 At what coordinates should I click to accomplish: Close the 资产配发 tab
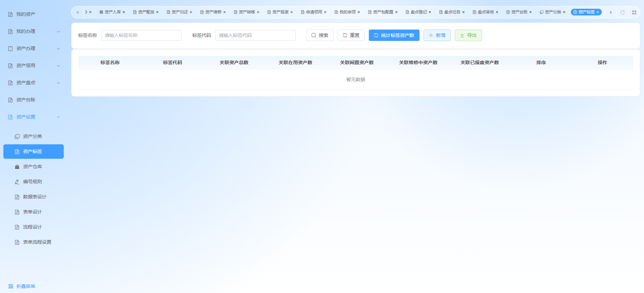pos(157,12)
